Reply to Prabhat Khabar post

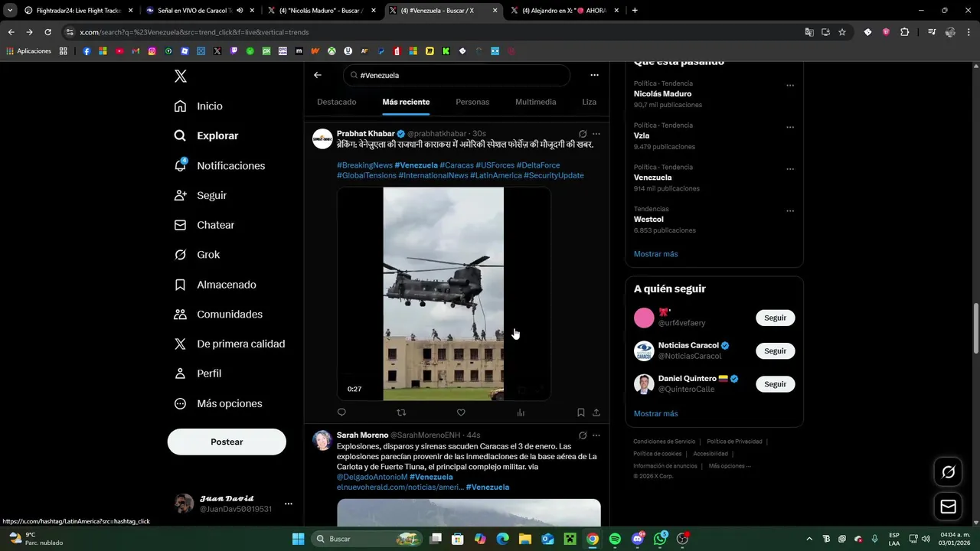[341, 412]
